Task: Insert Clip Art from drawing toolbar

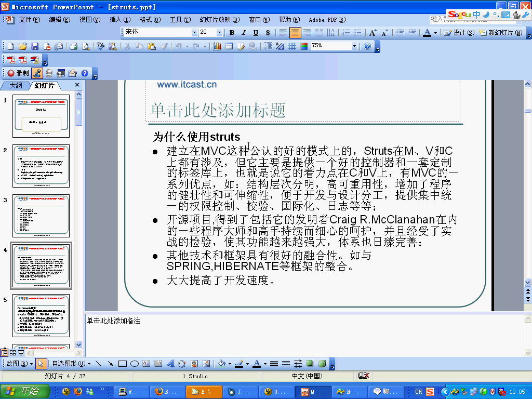Action: 194,364
